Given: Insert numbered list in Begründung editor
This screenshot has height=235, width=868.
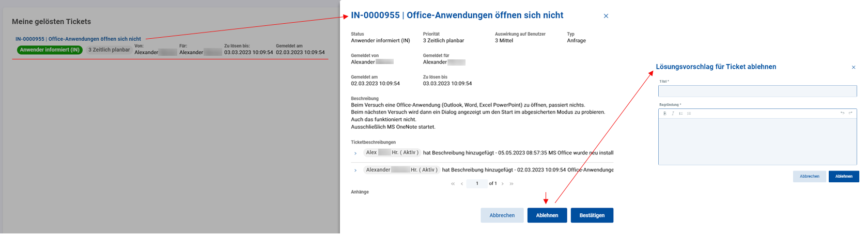Looking at the screenshot, I should click(681, 113).
